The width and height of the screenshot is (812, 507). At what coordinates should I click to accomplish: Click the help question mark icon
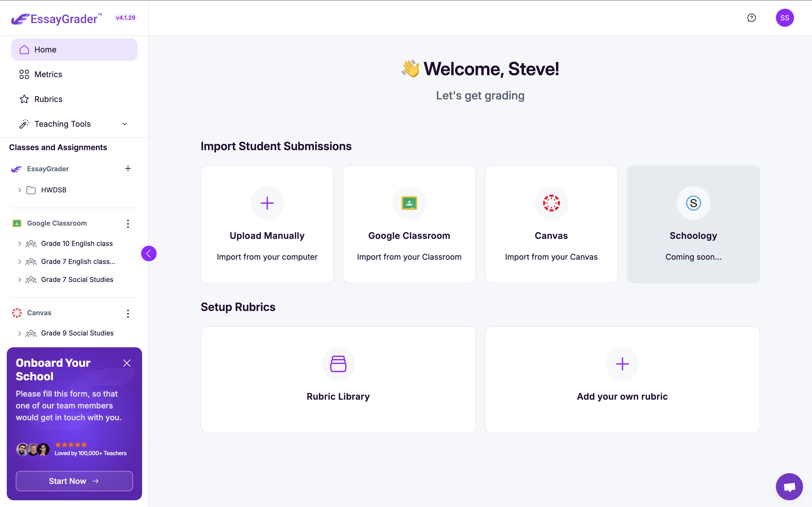coord(751,18)
